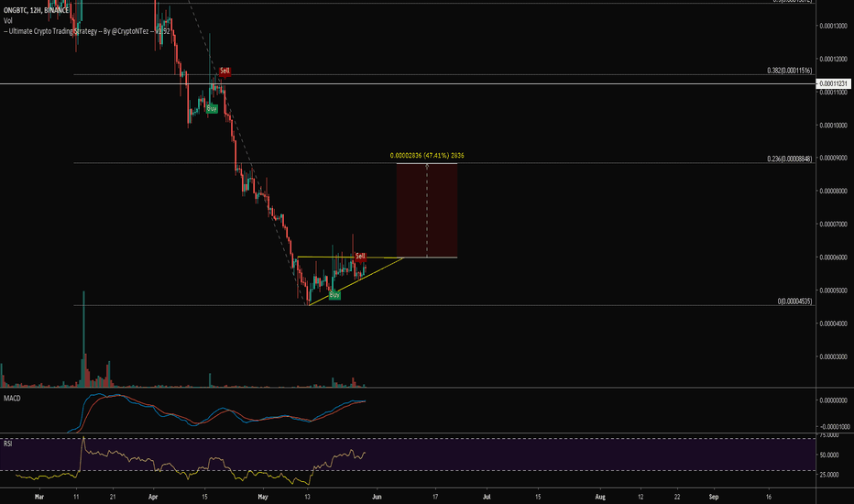The height and width of the screenshot is (504, 854).
Task: Select the yellow ascending trendline of the triangle
Action: click(356, 281)
